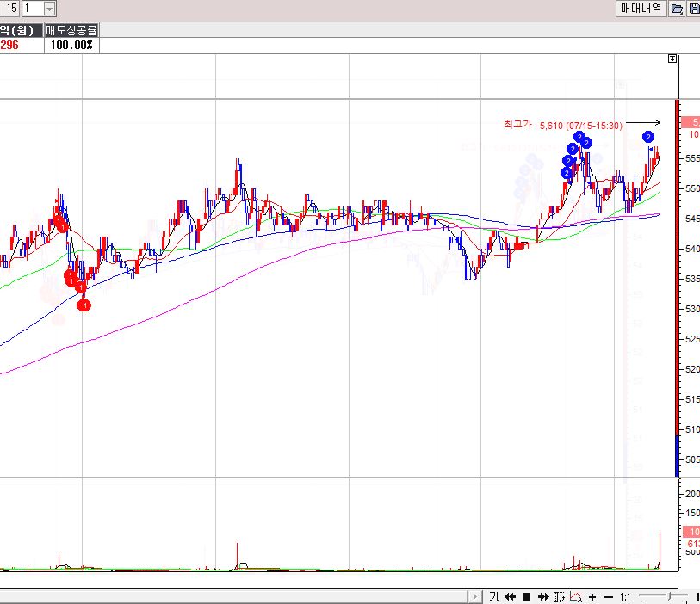This screenshot has height=604, width=700.
Task: Open the dropdown arrow beside value 1
Action: pyautogui.click(x=50, y=9)
